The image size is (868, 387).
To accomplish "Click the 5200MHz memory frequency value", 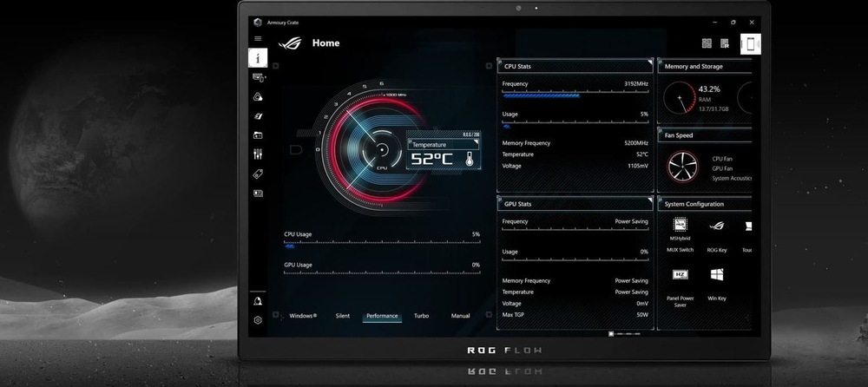I will tap(636, 143).
